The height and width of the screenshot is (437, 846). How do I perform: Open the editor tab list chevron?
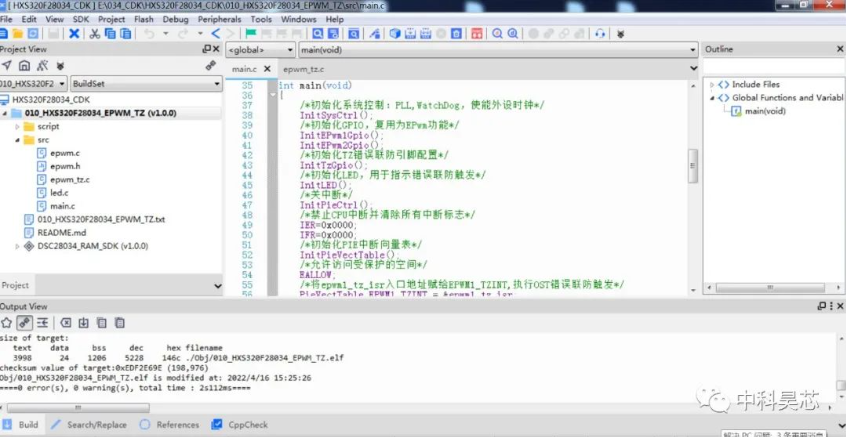click(693, 69)
